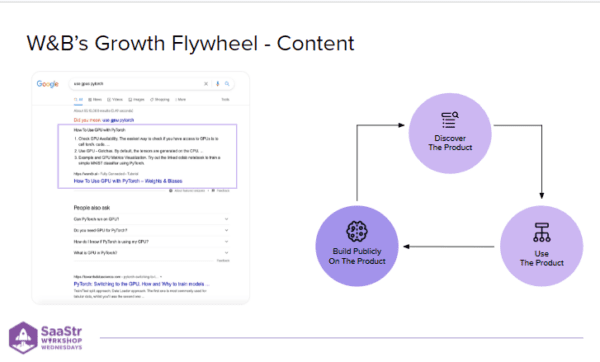Click the 'use gpu pytorch' did-you-mean suggestion
This screenshot has width=600, height=362.
118,120
